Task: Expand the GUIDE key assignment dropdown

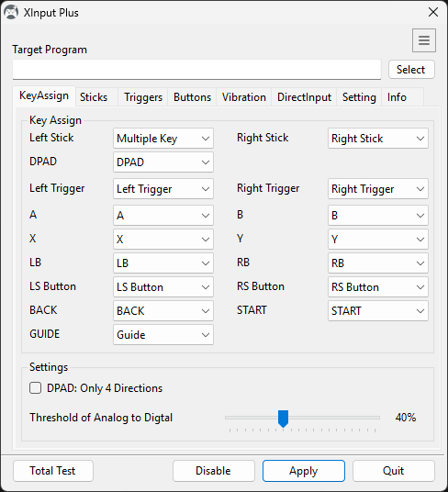Action: click(x=163, y=334)
